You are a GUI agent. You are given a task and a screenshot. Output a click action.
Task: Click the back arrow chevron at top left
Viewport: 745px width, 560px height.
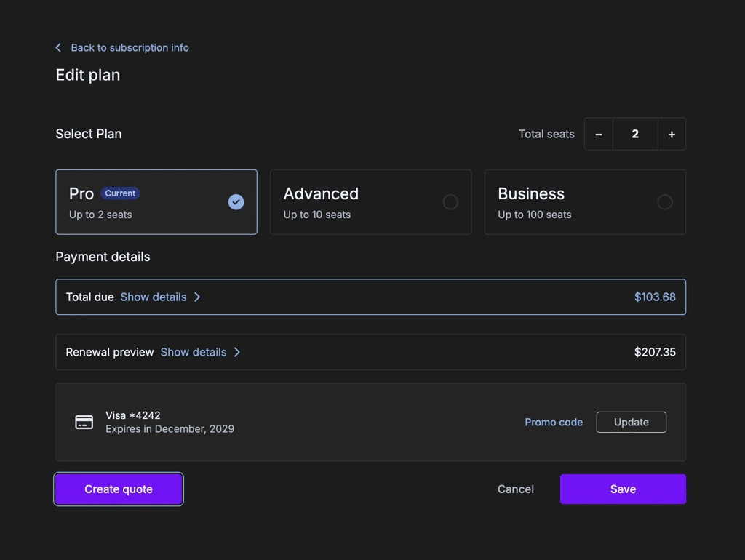pyautogui.click(x=58, y=47)
